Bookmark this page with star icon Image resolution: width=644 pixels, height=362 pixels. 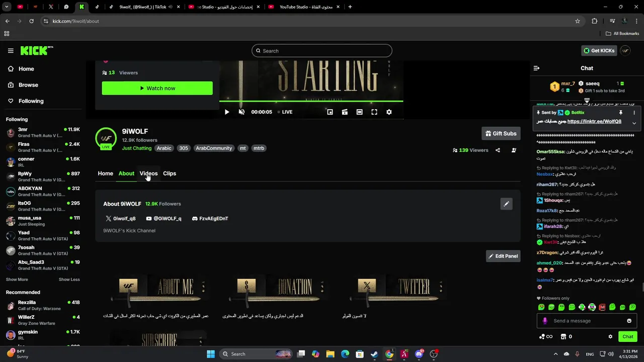click(x=578, y=21)
